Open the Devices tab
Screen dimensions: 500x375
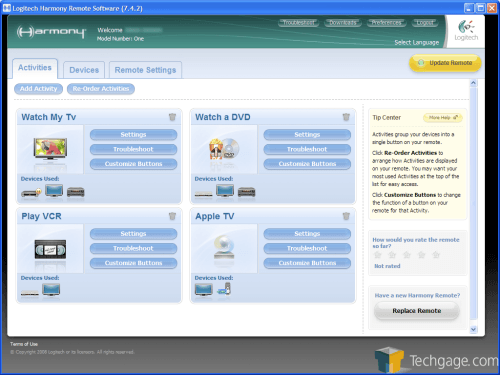tap(84, 70)
